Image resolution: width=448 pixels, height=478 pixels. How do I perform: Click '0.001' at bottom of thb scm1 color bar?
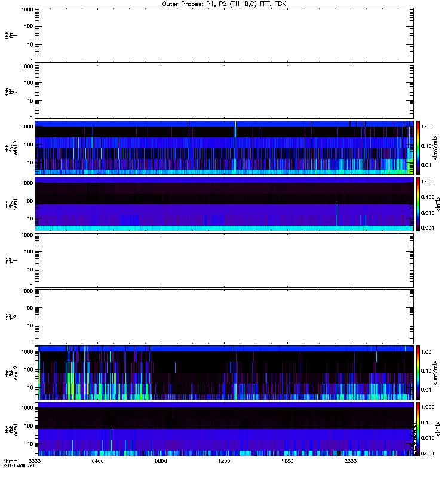coord(428,228)
